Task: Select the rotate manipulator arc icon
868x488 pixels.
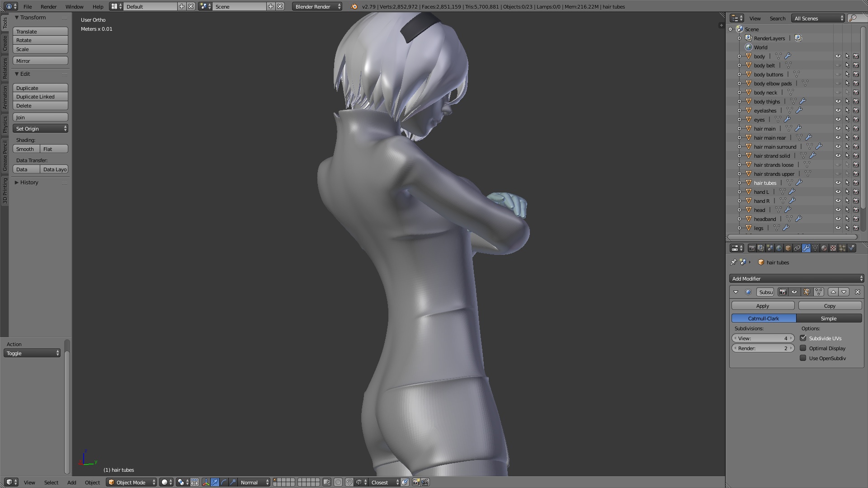Action: click(x=224, y=482)
